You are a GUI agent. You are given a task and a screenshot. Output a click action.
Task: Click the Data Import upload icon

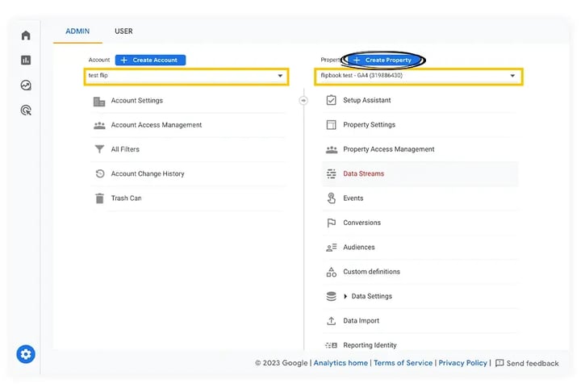tap(332, 320)
